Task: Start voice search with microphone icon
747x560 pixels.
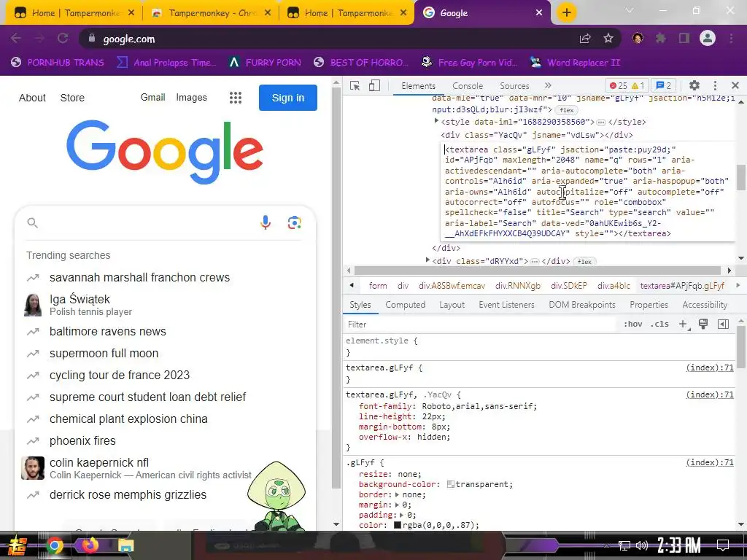Action: (266, 222)
